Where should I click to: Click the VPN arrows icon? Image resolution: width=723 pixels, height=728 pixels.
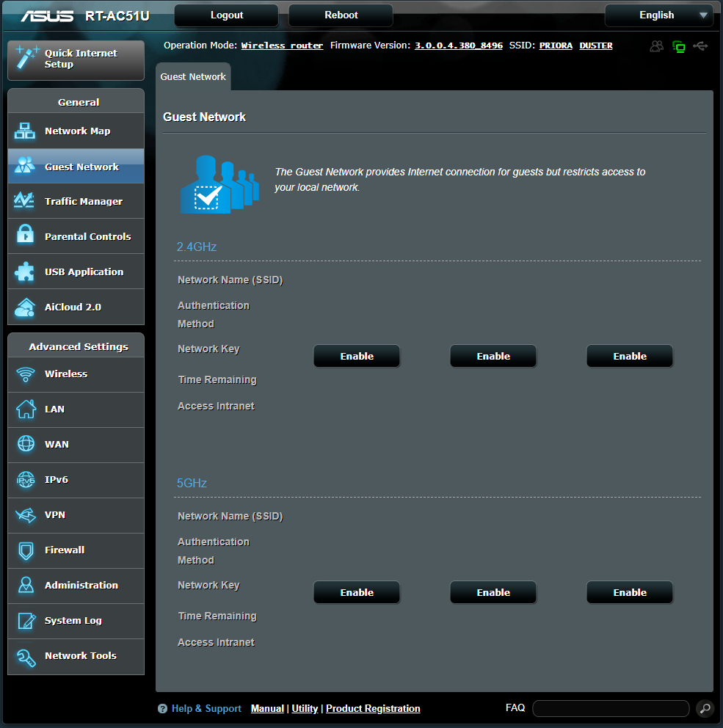[x=26, y=515]
